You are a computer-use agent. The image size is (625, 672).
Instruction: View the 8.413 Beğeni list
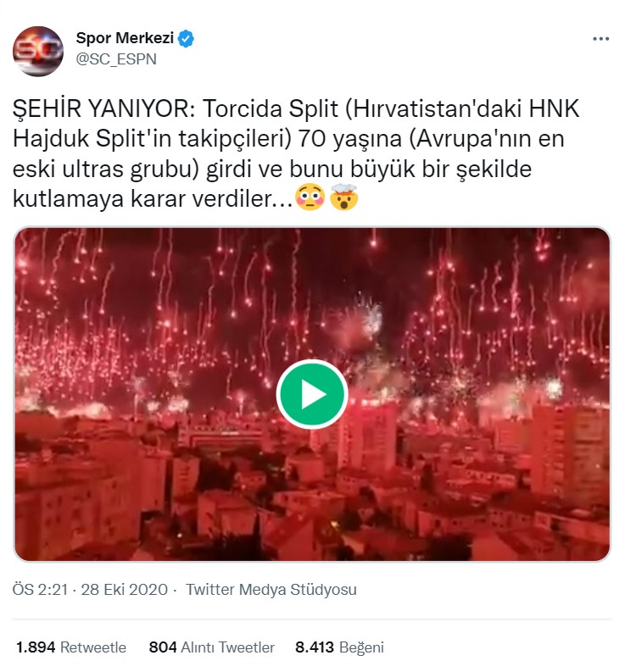pyautogui.click(x=339, y=647)
